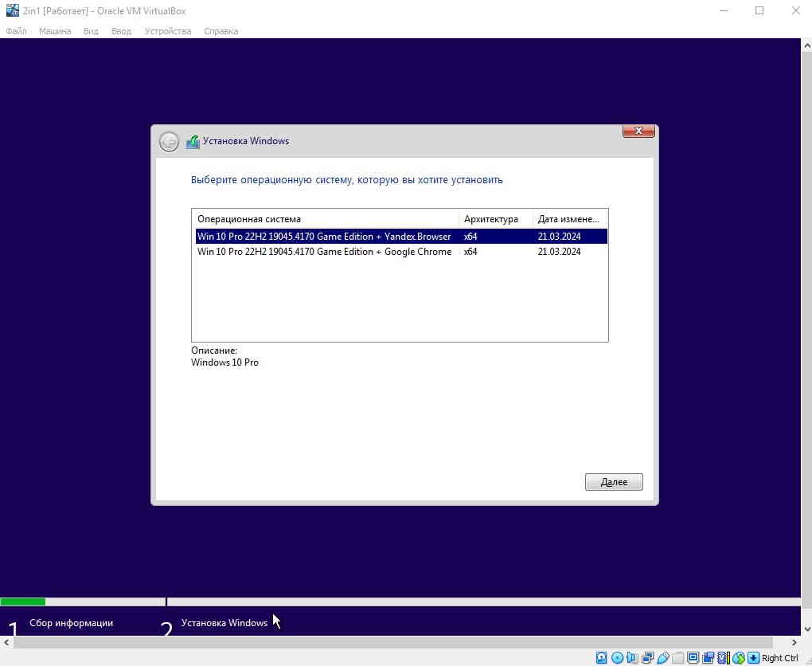Click the vertical scrollbar down arrow

tap(806, 629)
